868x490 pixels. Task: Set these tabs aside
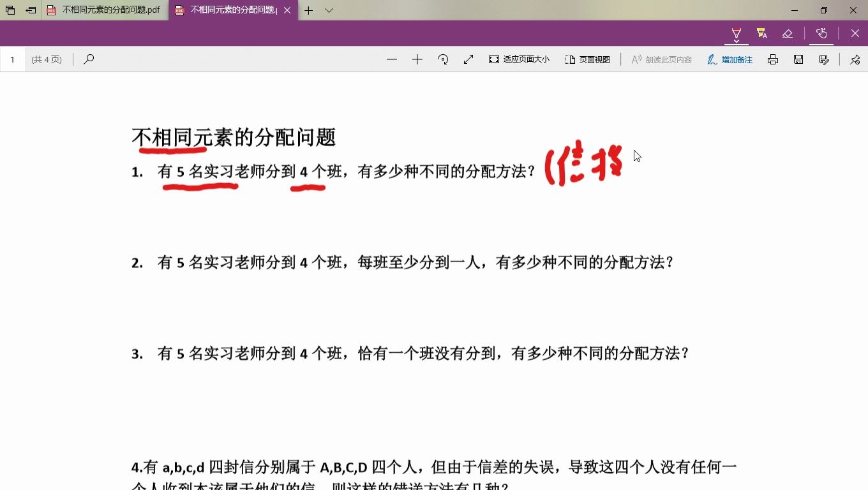[x=31, y=10]
